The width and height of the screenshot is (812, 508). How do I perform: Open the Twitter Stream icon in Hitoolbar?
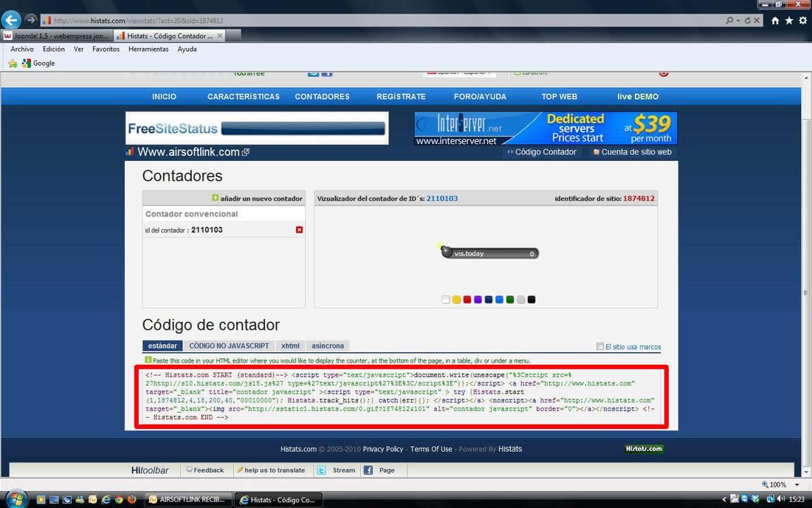click(322, 470)
